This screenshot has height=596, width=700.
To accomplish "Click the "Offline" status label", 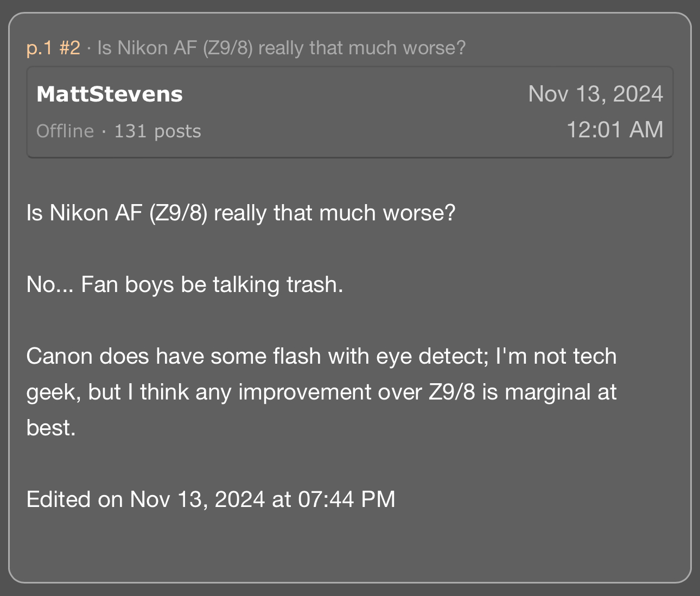I will point(65,131).
